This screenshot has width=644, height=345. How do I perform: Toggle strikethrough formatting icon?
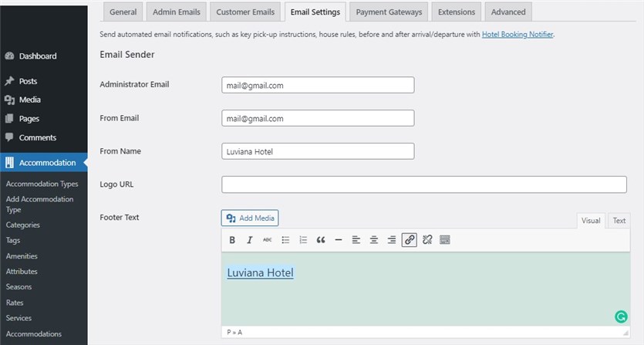[267, 240]
